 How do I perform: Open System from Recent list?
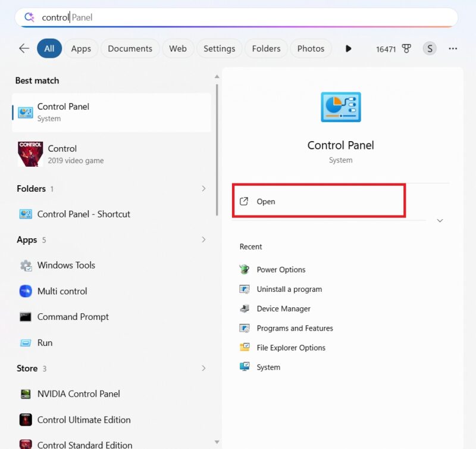pos(268,367)
